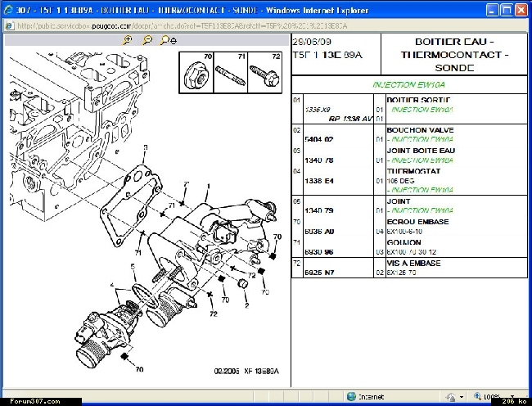Reset diagram zoom with third magnifier icon

pyautogui.click(x=169, y=41)
